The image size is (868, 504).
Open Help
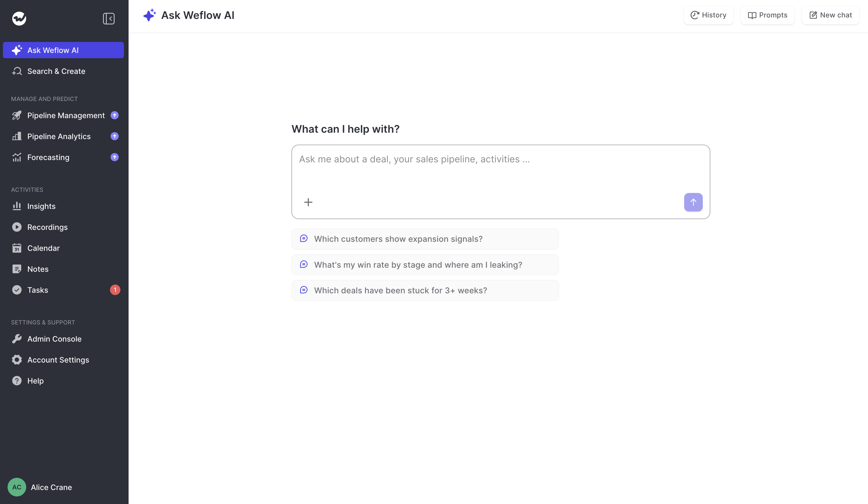63,381
